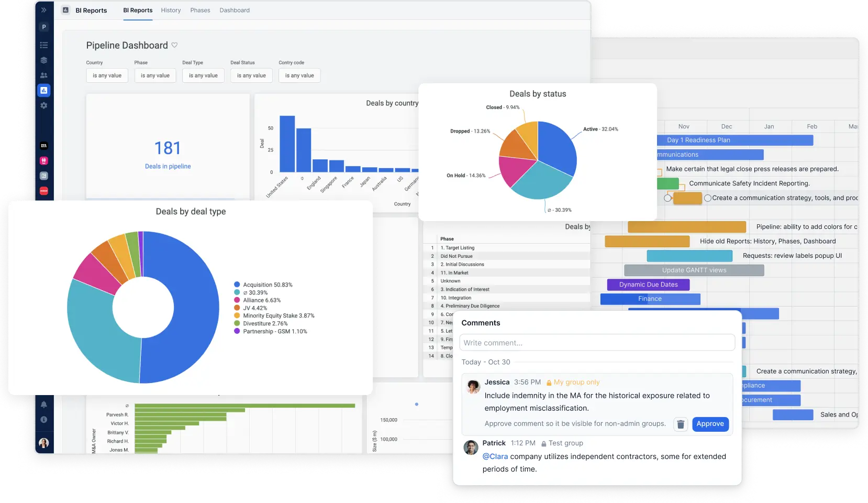868x503 pixels.
Task: Switch to the Phases tab
Action: tap(200, 10)
